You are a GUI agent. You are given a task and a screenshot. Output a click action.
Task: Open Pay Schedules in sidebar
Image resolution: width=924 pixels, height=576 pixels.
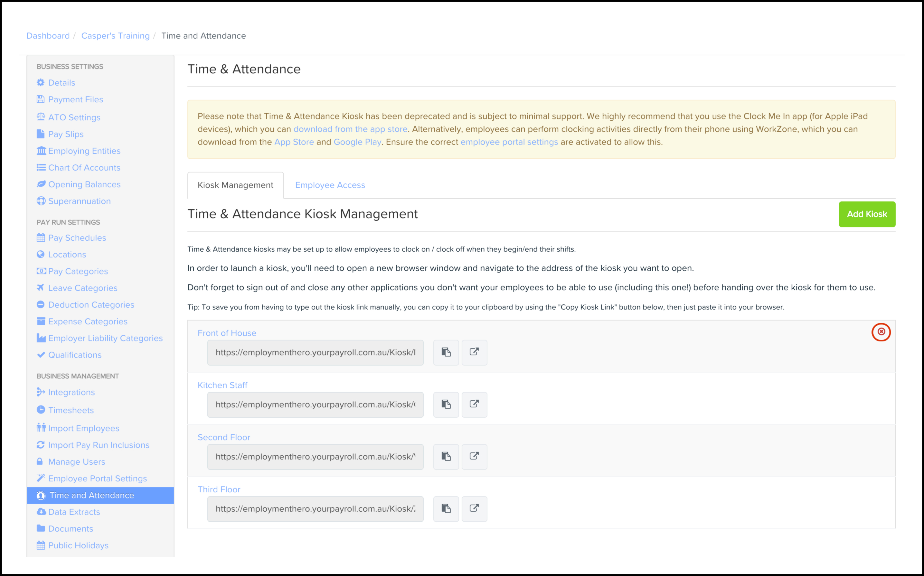77,238
